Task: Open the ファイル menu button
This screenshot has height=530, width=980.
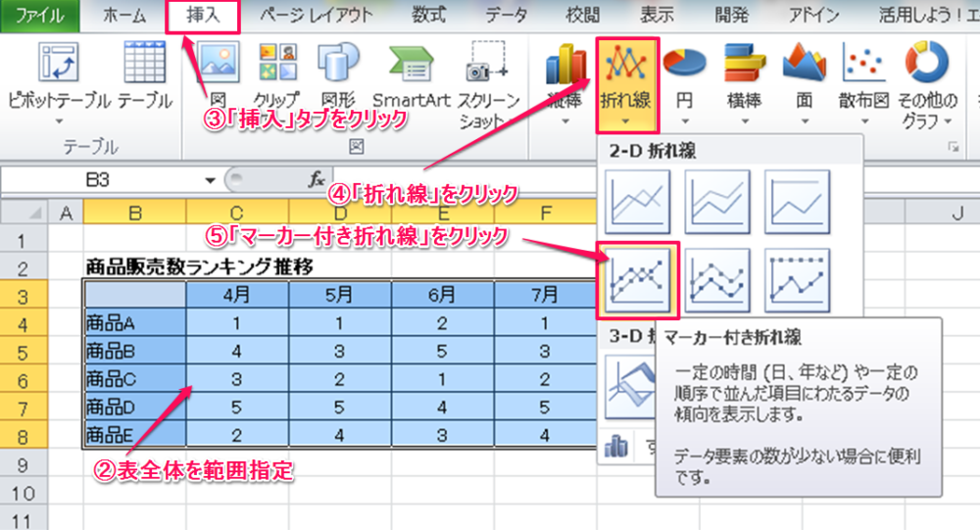Action: [x=40, y=16]
